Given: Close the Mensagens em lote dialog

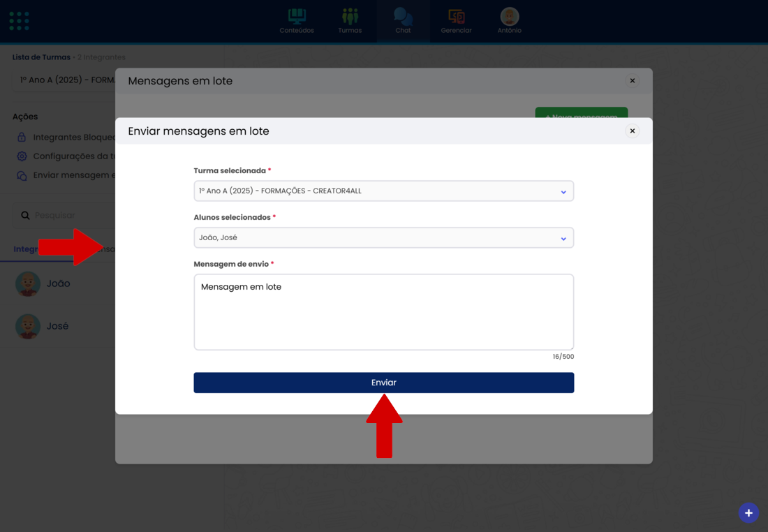Looking at the screenshot, I should point(632,81).
